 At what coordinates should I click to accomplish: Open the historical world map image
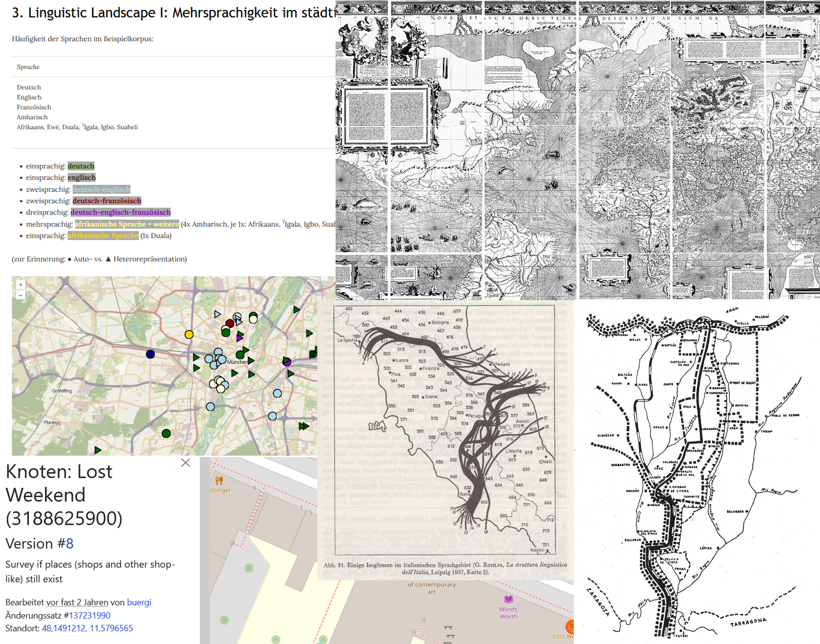pos(577,149)
